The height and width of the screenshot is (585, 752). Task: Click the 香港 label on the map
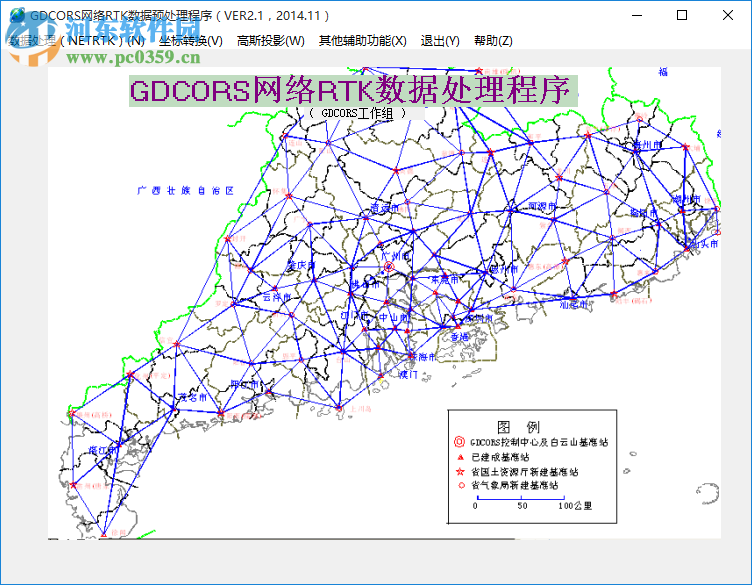(459, 337)
